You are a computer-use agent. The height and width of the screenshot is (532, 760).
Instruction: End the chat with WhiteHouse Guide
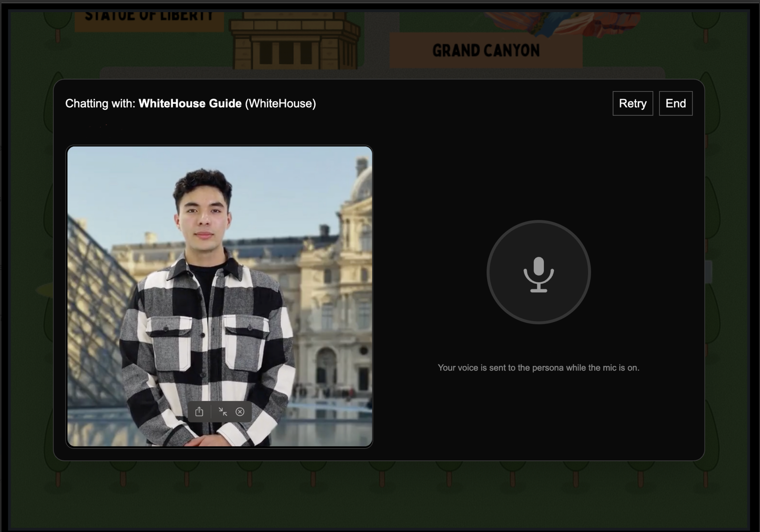(675, 104)
